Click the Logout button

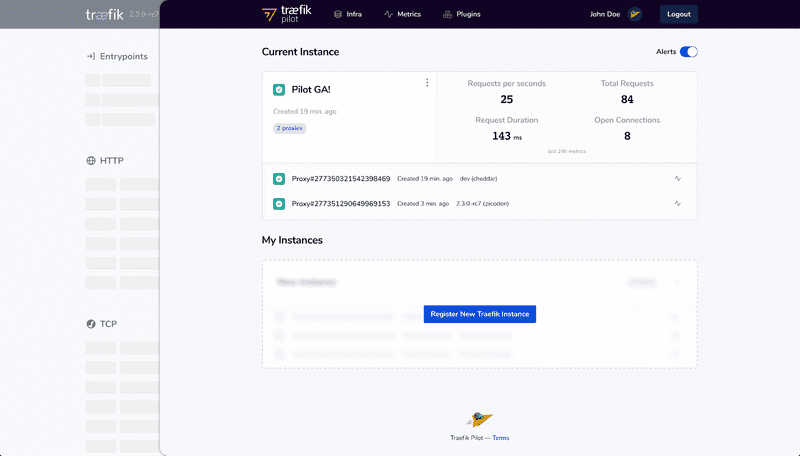click(679, 14)
